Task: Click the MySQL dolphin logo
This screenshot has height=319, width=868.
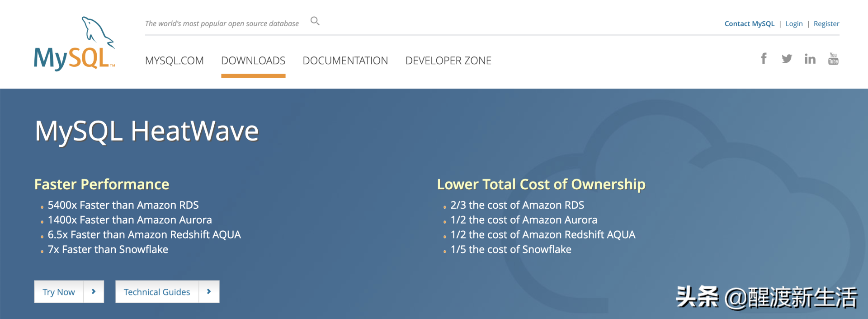Action: pyautogui.click(x=75, y=44)
